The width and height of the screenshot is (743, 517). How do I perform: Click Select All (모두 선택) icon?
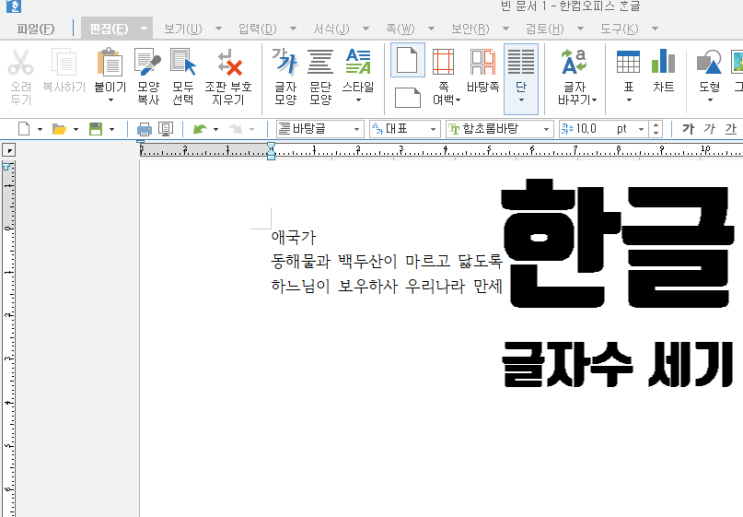point(183,63)
